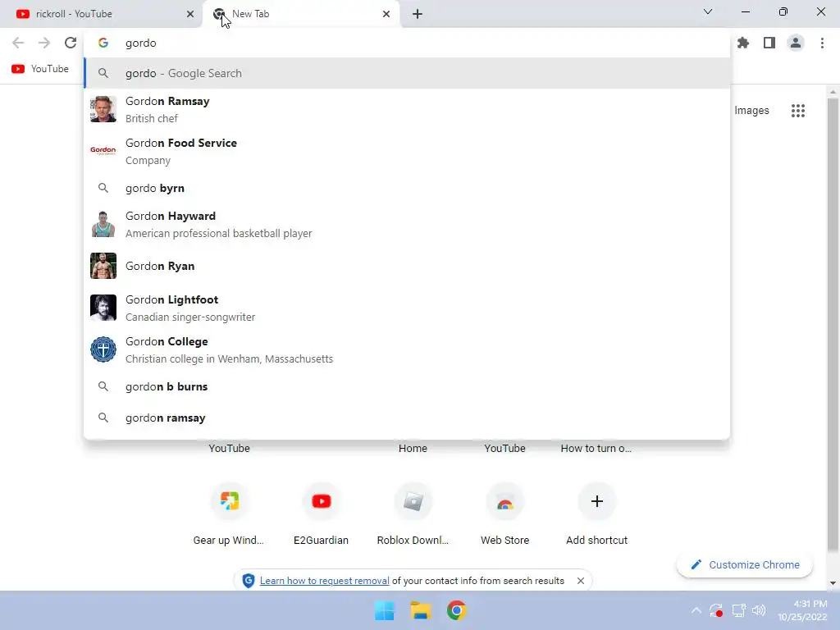Select the Gordon College suggestion
The width and height of the screenshot is (840, 630).
click(x=407, y=349)
